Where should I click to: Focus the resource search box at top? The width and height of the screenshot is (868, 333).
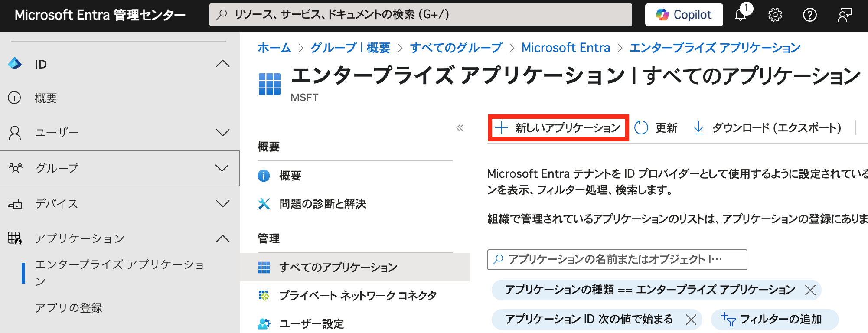coord(421,15)
